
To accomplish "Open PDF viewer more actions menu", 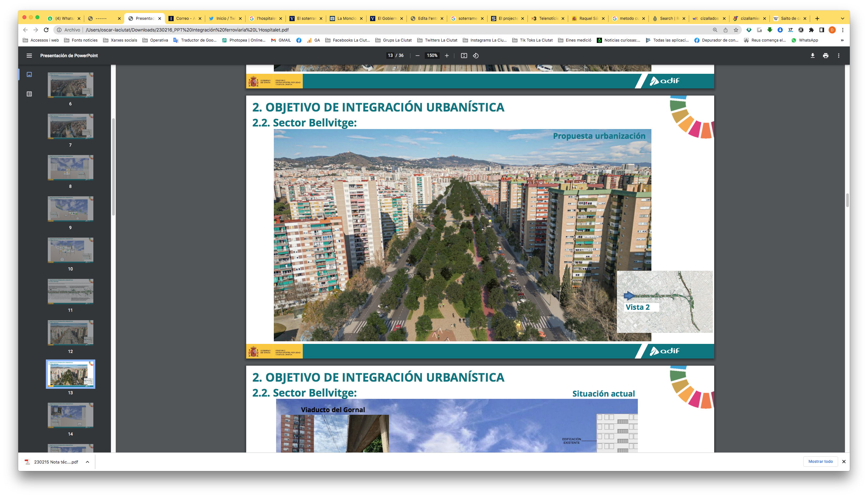I will tap(839, 56).
